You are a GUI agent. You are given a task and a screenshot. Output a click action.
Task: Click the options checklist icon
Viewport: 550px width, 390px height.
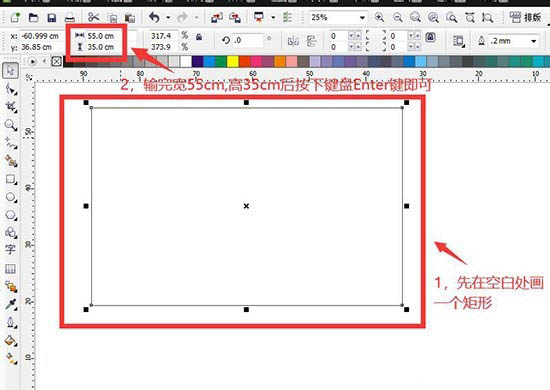pyautogui.click(x=287, y=17)
